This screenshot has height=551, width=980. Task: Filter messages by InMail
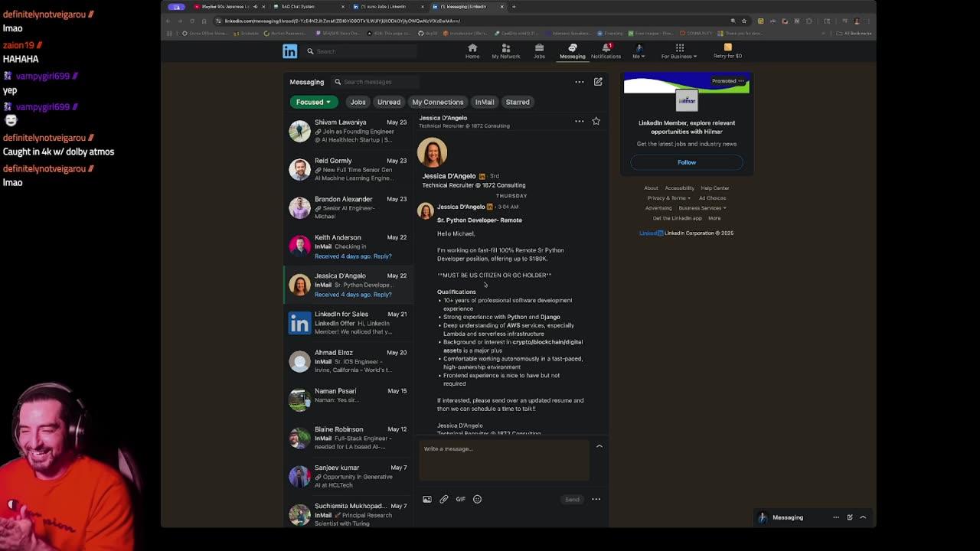click(x=485, y=102)
